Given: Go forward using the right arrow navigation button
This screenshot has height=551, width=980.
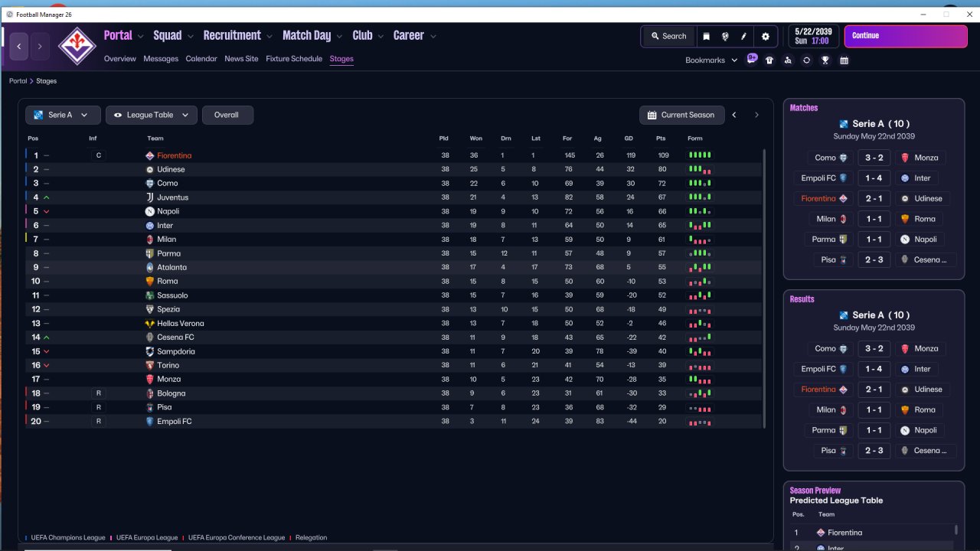Looking at the screenshot, I should coord(40,47).
